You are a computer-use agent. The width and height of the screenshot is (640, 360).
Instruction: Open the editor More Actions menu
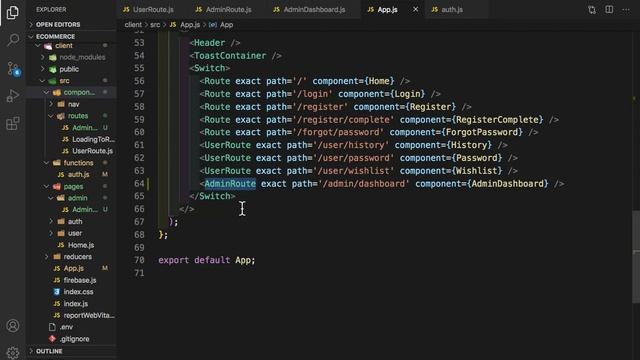tap(626, 9)
